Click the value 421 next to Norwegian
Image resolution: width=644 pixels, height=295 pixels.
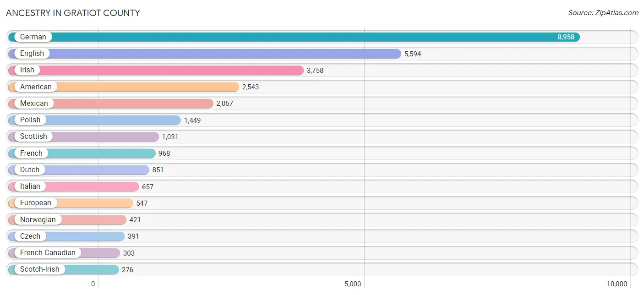pyautogui.click(x=135, y=220)
